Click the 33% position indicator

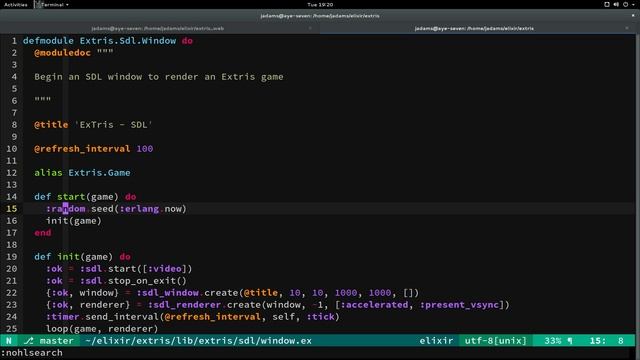coord(553,341)
